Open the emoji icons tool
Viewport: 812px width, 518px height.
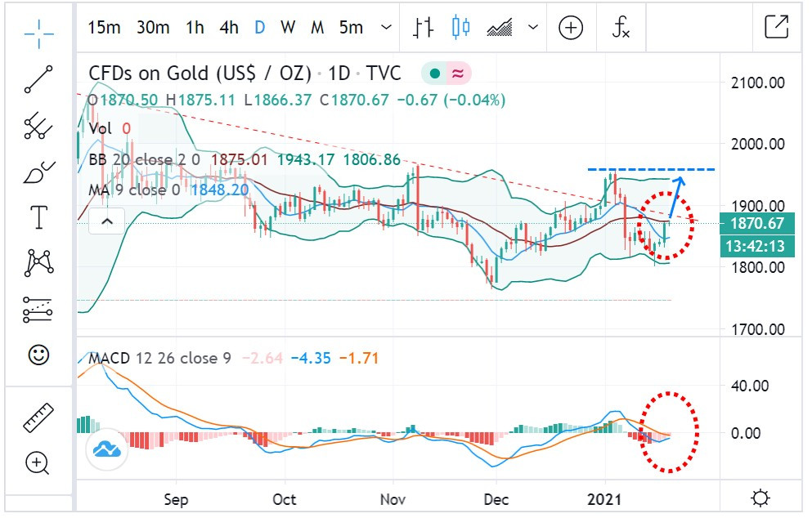tap(38, 354)
